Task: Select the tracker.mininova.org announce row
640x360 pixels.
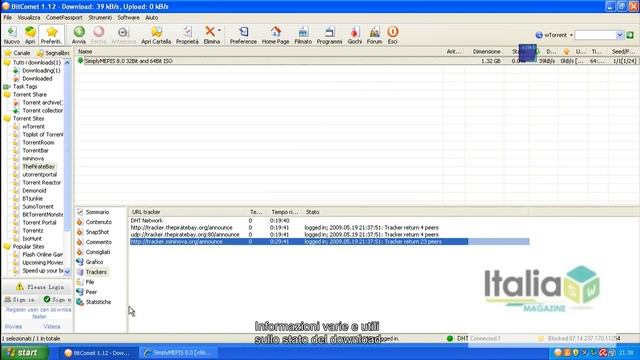Action: [x=329, y=242]
